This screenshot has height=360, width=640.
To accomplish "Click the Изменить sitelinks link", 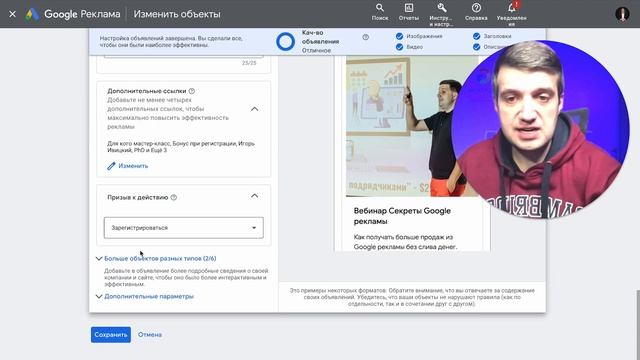I will (x=133, y=166).
